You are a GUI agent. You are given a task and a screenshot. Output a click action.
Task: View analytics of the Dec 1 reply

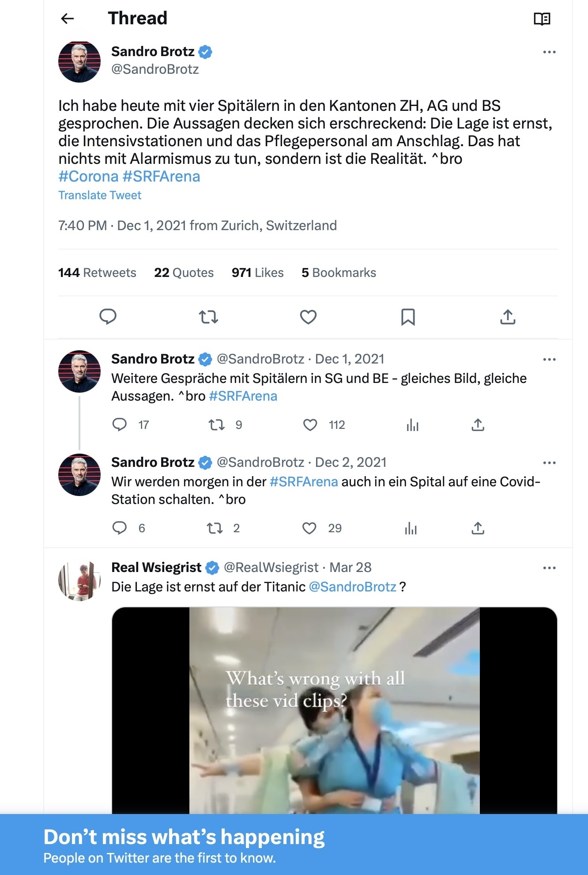click(412, 425)
